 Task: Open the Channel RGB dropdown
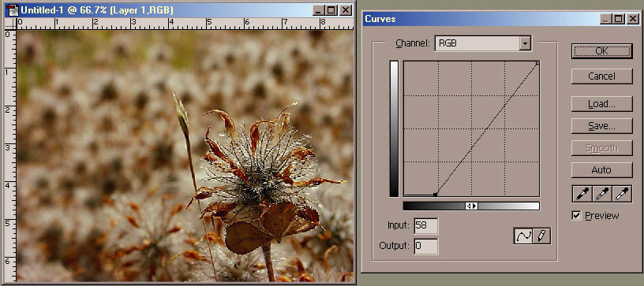click(x=483, y=43)
